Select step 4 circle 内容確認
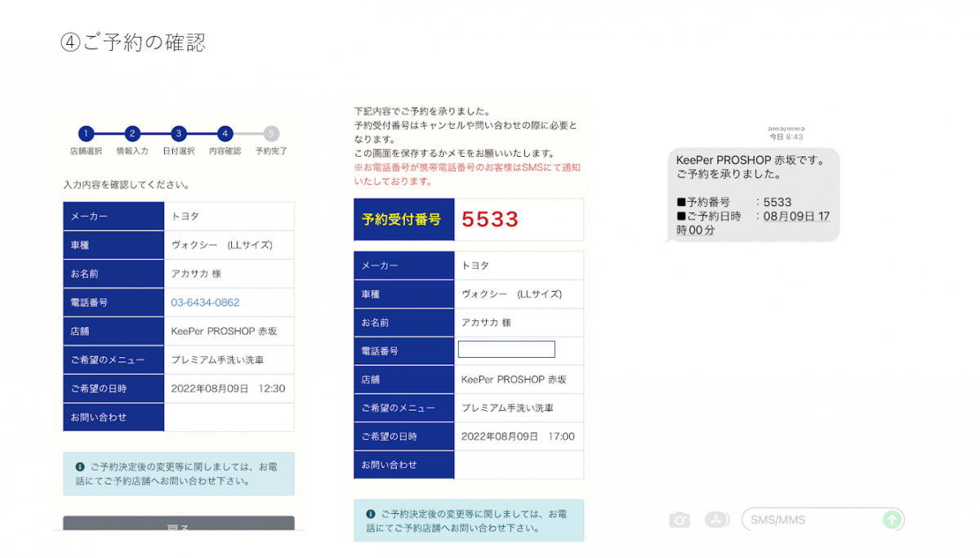980x558 pixels. 225,134
